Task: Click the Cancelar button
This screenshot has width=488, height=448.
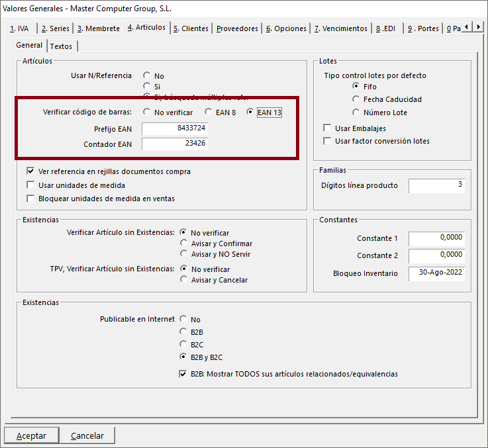Action: point(87,436)
